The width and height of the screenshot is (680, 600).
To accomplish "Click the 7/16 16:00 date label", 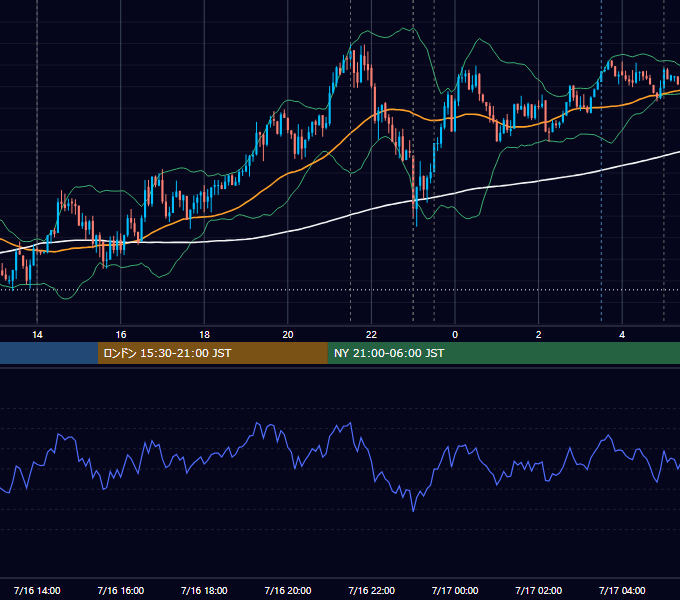I will [x=121, y=590].
